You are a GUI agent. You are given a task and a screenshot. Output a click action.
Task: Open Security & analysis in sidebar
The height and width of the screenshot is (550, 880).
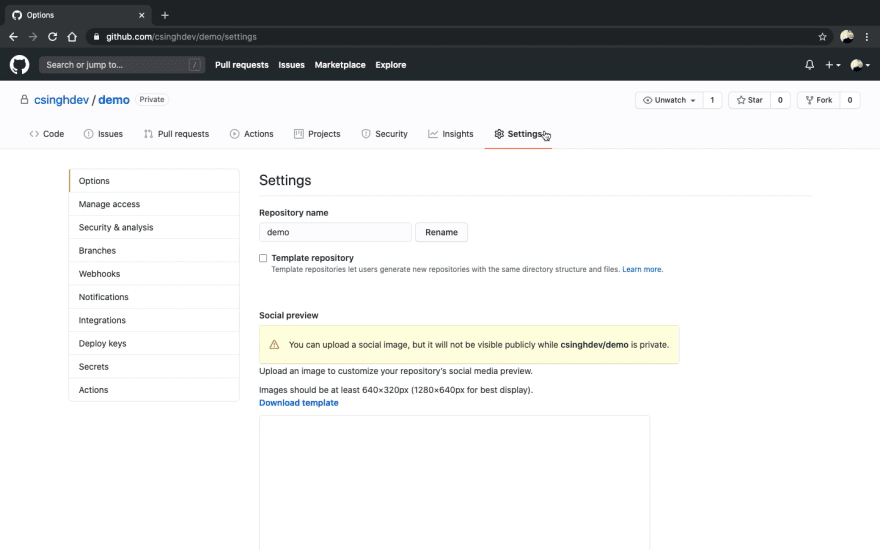(154, 227)
